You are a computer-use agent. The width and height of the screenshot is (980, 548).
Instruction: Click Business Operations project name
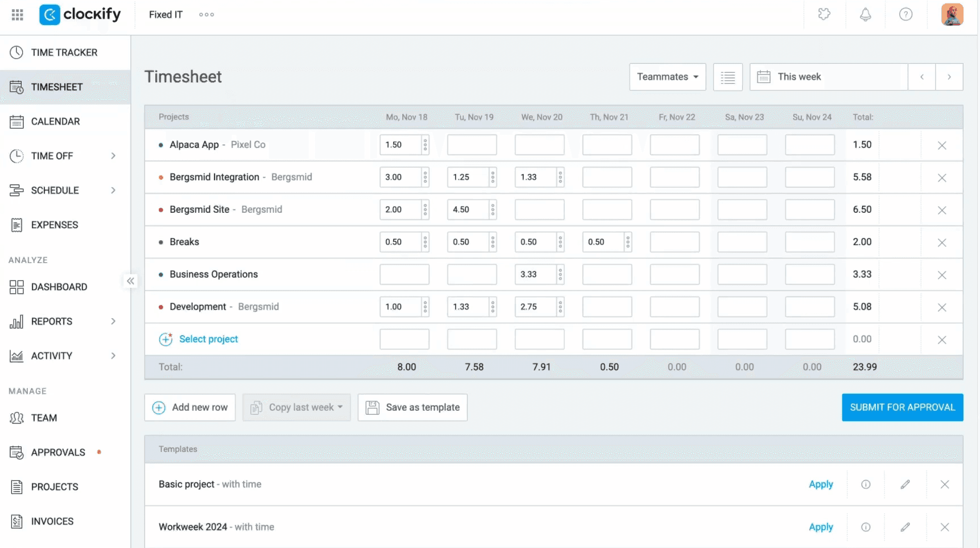click(213, 274)
